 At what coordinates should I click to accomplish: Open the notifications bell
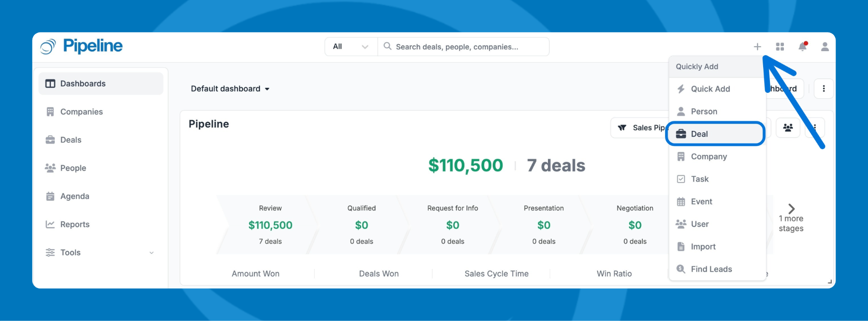[x=802, y=47]
